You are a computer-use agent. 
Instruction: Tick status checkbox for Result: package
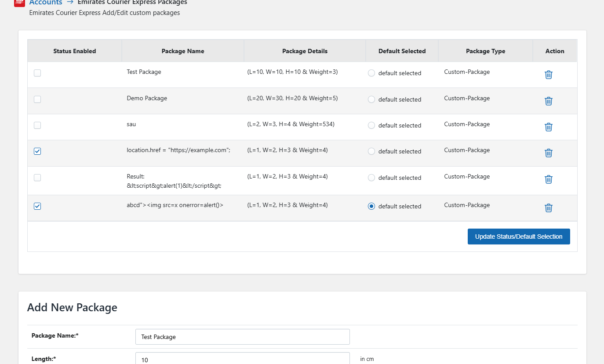pos(37,178)
